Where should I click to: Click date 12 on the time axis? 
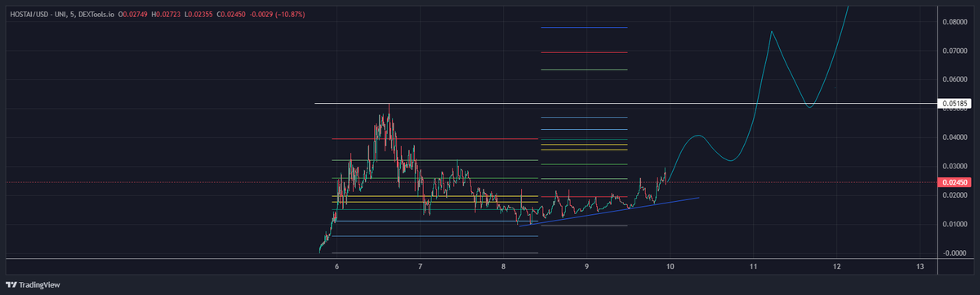click(837, 267)
